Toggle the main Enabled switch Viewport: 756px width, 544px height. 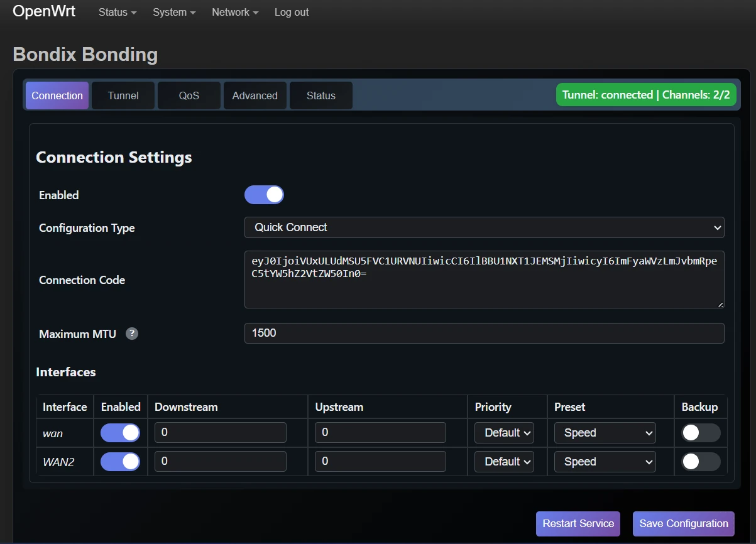tap(264, 195)
